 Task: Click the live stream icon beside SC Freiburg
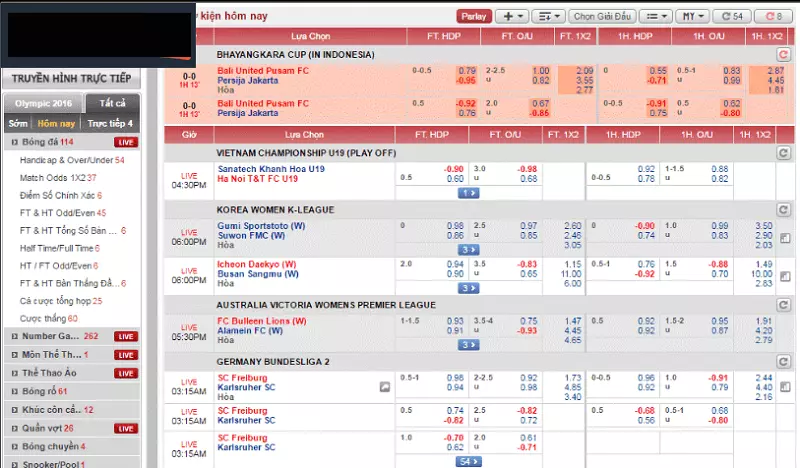click(384, 386)
